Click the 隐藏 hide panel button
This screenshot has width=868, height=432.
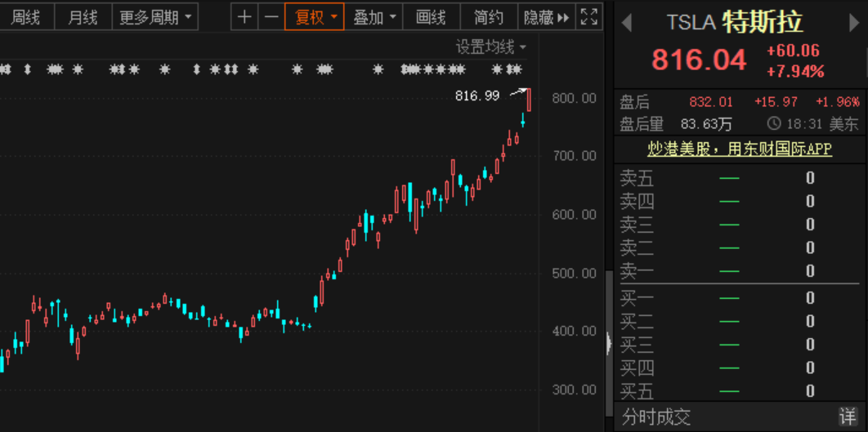546,16
